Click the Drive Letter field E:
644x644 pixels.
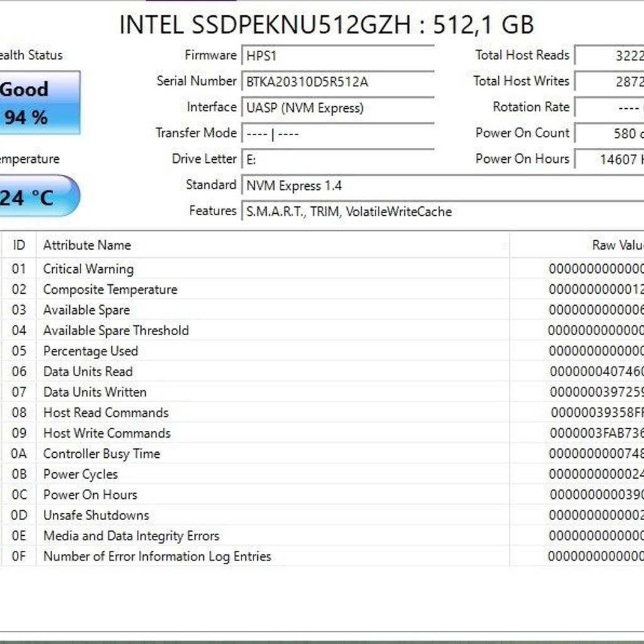(338, 159)
